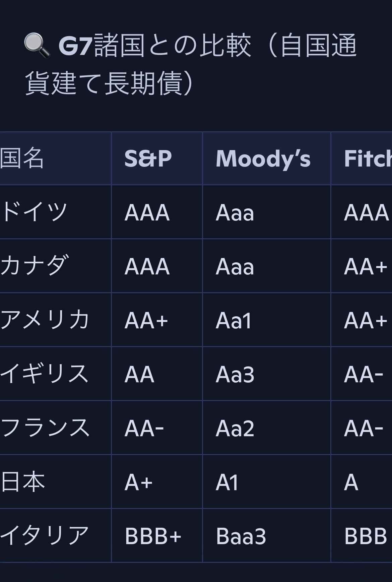This screenshot has height=582, width=392.
Task: Select the Aa3 rating cell for イギリス
Action: pyautogui.click(x=235, y=375)
